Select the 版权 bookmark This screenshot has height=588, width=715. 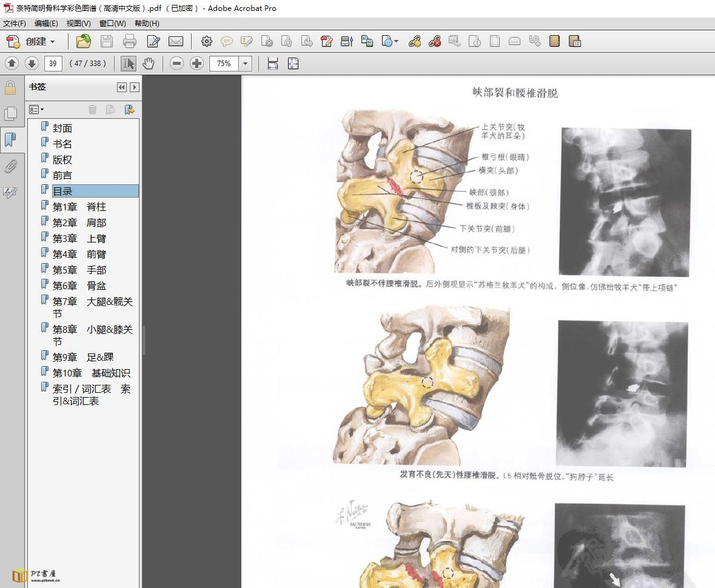62,159
